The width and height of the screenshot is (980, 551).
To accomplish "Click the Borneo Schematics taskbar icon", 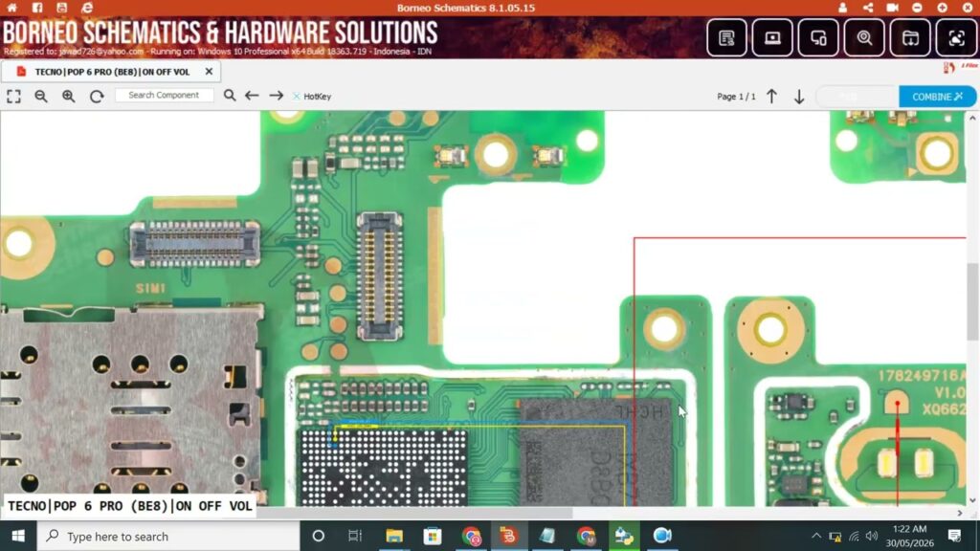I will click(508, 536).
